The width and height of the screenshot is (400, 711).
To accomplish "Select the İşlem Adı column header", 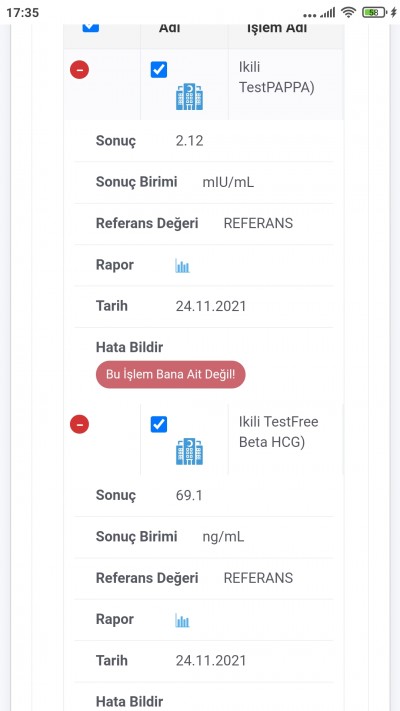I will [277, 28].
